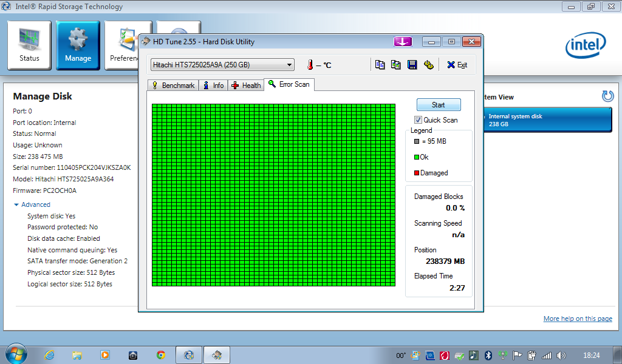The image size is (622, 364).
Task: Click 'Disk data cache: Enabled' text
Action: coord(63,238)
